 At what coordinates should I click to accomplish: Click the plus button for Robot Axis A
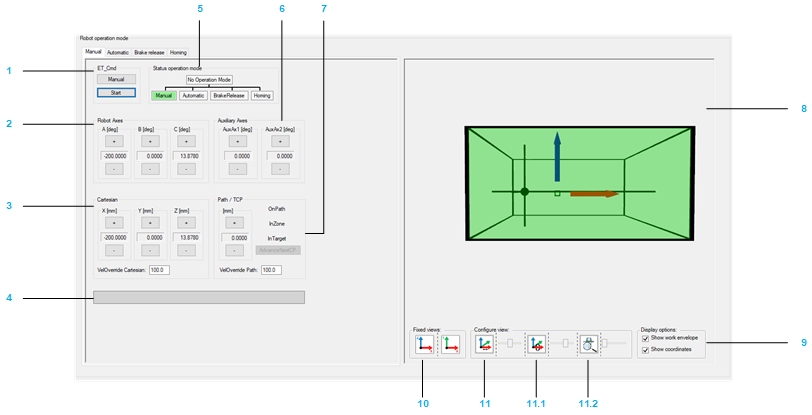click(x=115, y=141)
